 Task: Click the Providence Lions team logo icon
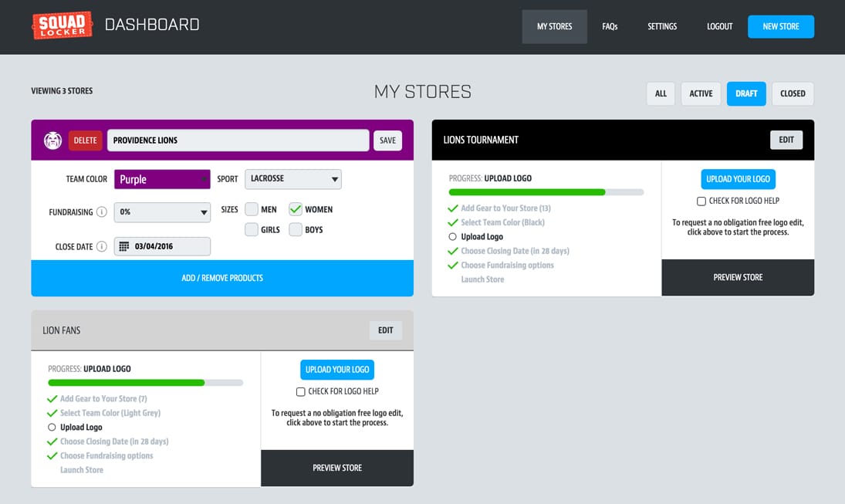coord(52,140)
